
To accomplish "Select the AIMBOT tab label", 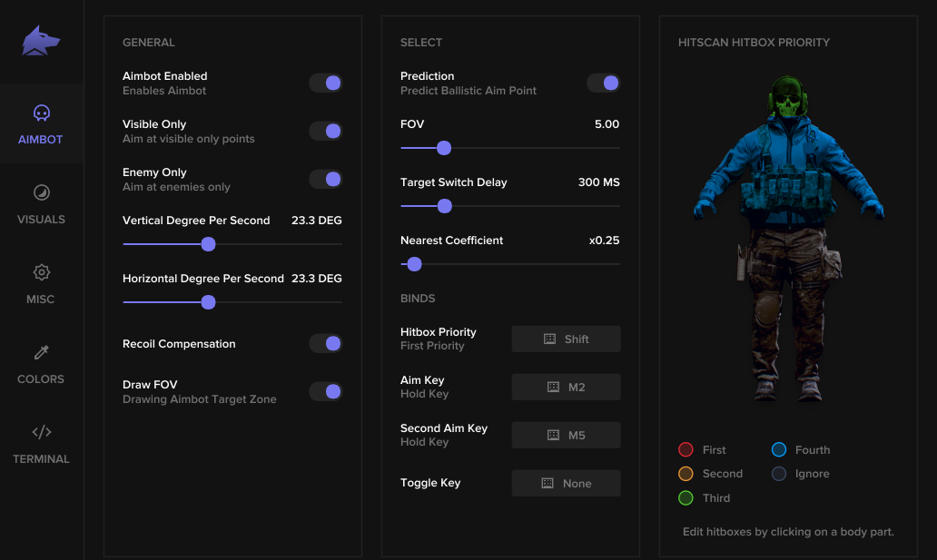I will pyautogui.click(x=41, y=139).
